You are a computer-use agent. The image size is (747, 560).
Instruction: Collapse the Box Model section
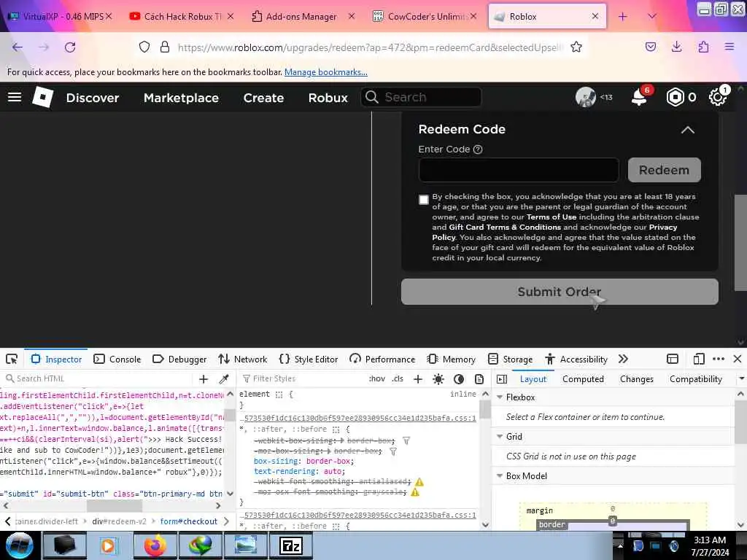[x=500, y=476]
